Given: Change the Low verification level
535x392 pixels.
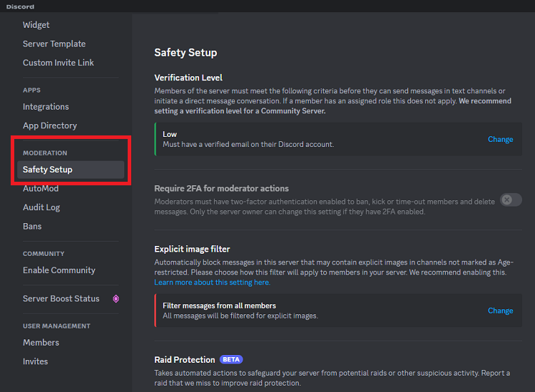Looking at the screenshot, I should (x=500, y=139).
